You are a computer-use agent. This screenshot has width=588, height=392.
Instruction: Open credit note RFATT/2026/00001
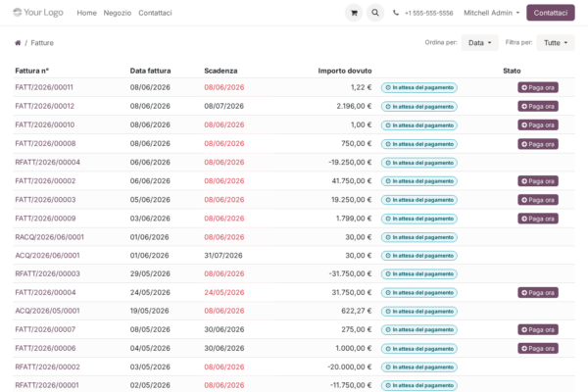pyautogui.click(x=47, y=385)
